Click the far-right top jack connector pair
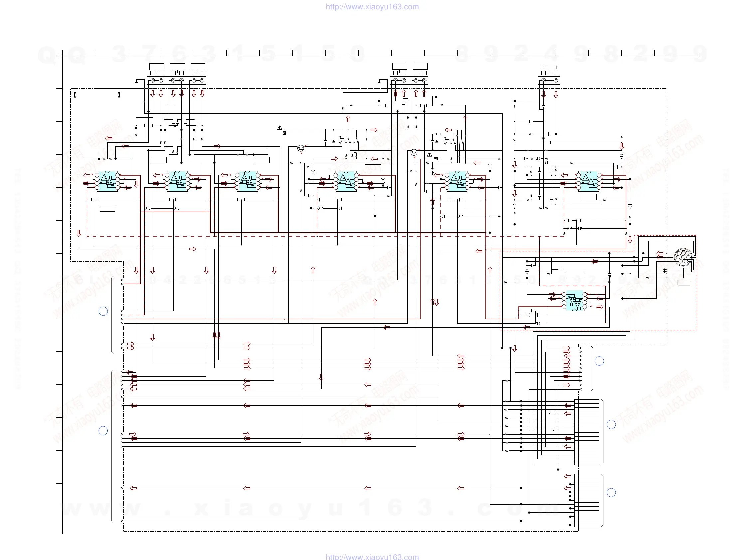Image resolution: width=745 pixels, height=560 pixels. 549,80
